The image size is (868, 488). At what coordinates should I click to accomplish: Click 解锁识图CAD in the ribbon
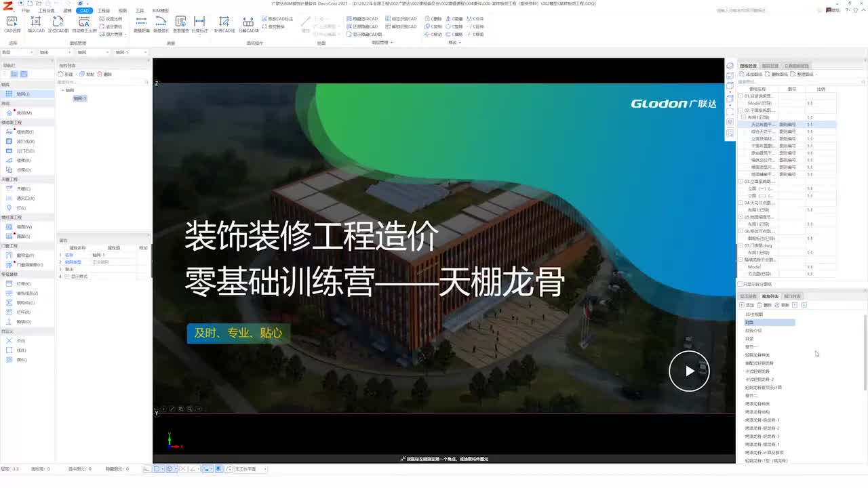click(x=401, y=27)
